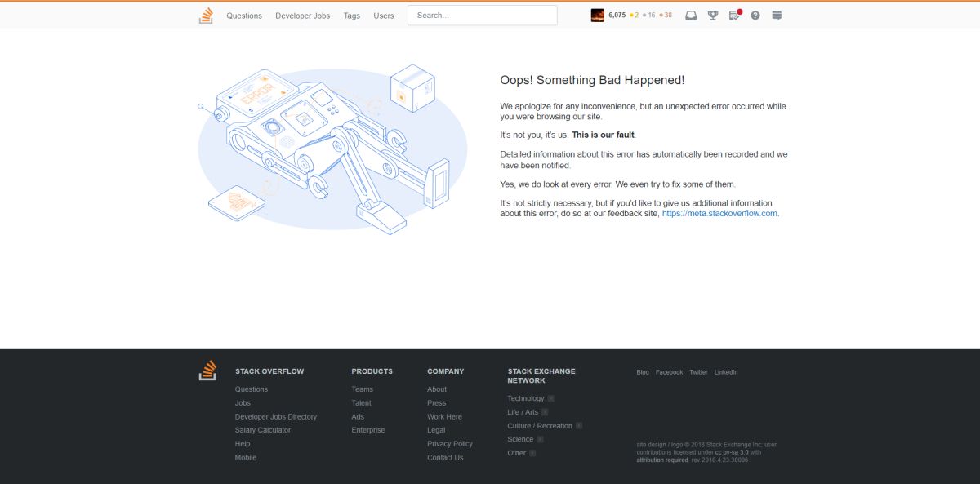
Task: Open Culture / Recreation network link
Action: 540,426
